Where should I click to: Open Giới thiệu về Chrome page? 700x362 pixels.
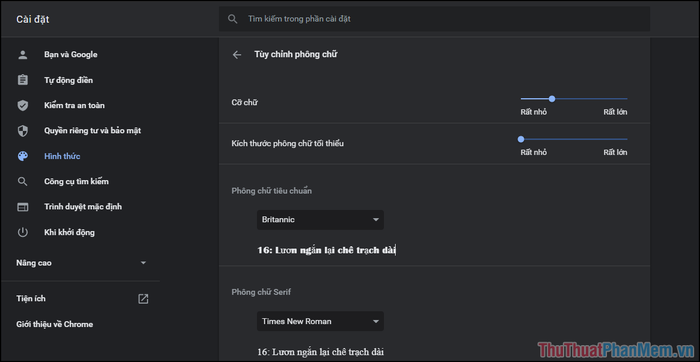click(x=54, y=325)
